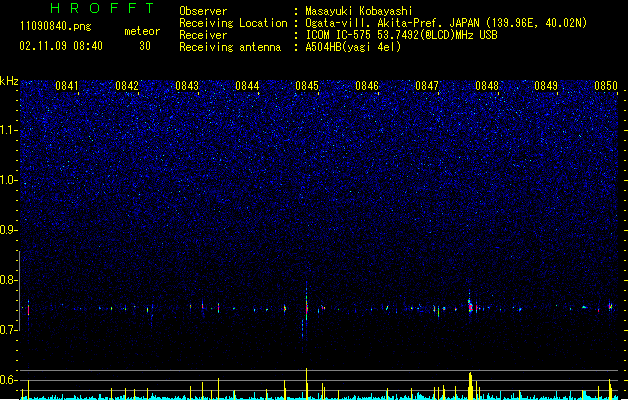The height and width of the screenshot is (400, 629).
Task: Click the kHz axis unit label
Action: (x=9, y=81)
